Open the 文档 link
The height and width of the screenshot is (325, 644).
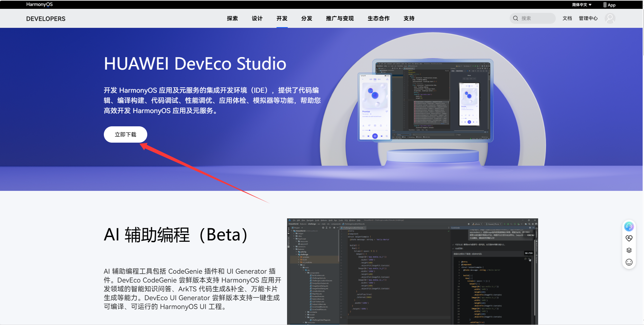coord(567,18)
